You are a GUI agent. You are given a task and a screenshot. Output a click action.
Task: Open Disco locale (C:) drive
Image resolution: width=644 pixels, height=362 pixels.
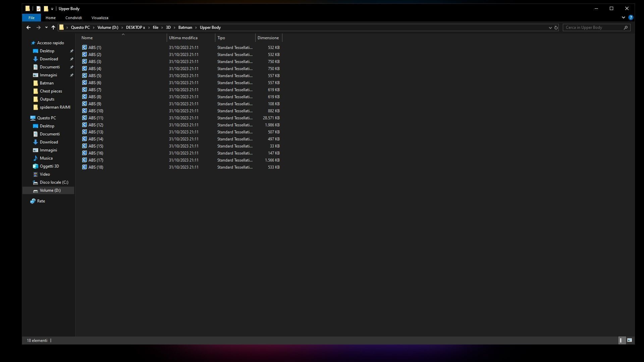[x=54, y=182]
